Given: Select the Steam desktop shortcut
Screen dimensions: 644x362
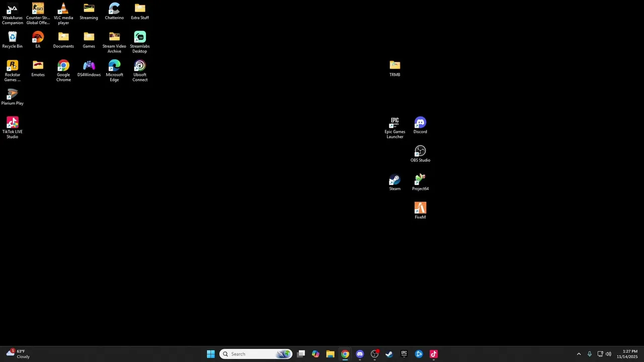Looking at the screenshot, I should click(394, 183).
